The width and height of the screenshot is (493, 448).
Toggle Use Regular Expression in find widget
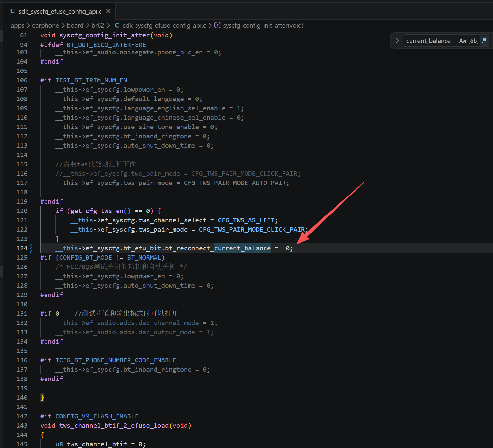coord(484,41)
